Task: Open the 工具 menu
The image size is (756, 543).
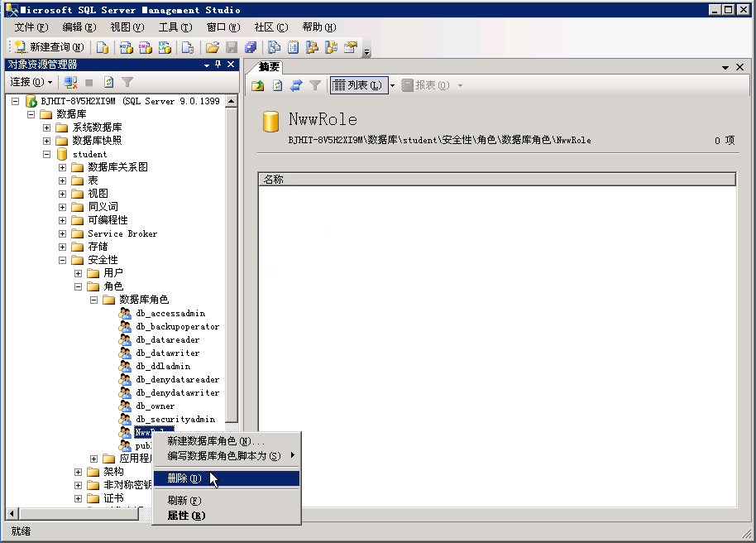Action: coord(175,27)
